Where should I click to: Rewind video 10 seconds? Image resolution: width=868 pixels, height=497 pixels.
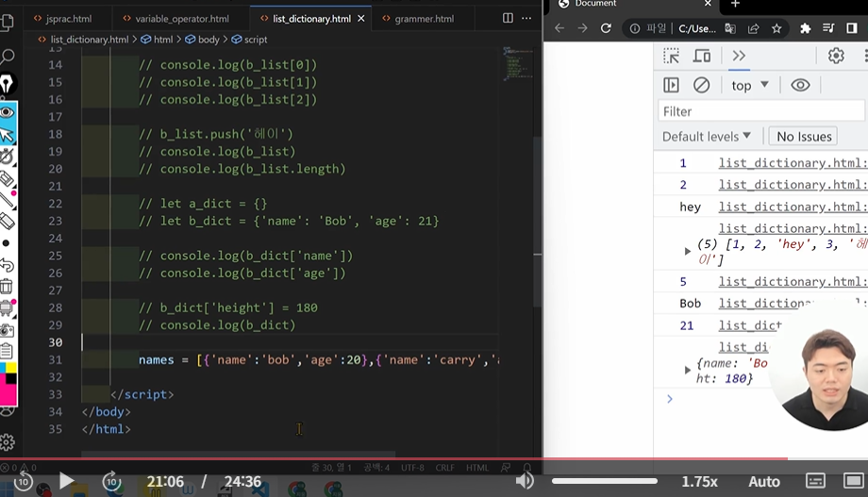24,481
